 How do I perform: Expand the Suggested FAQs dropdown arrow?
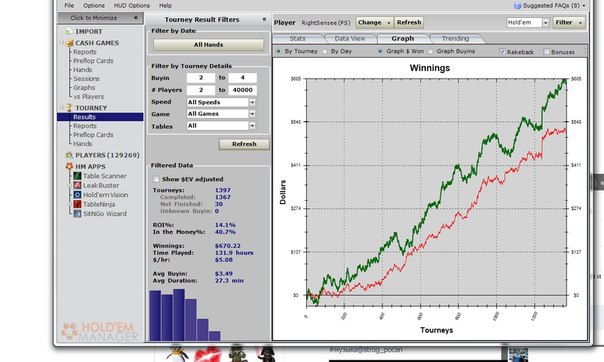pos(584,6)
